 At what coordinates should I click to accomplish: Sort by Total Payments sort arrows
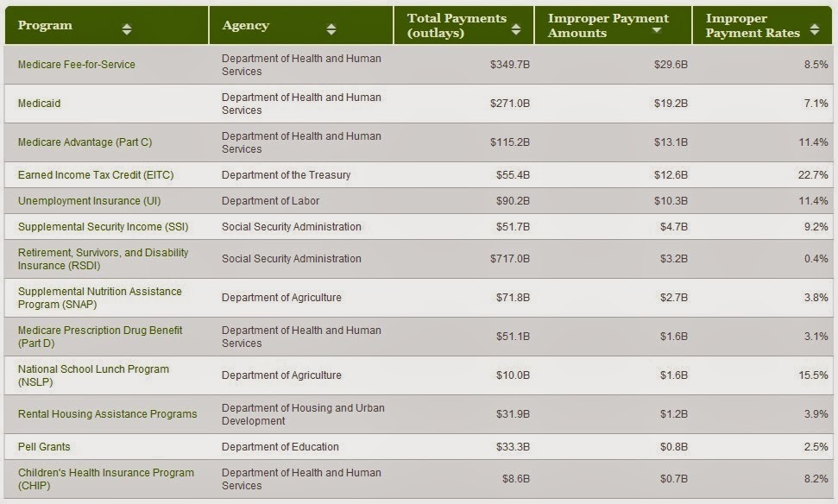[516, 29]
